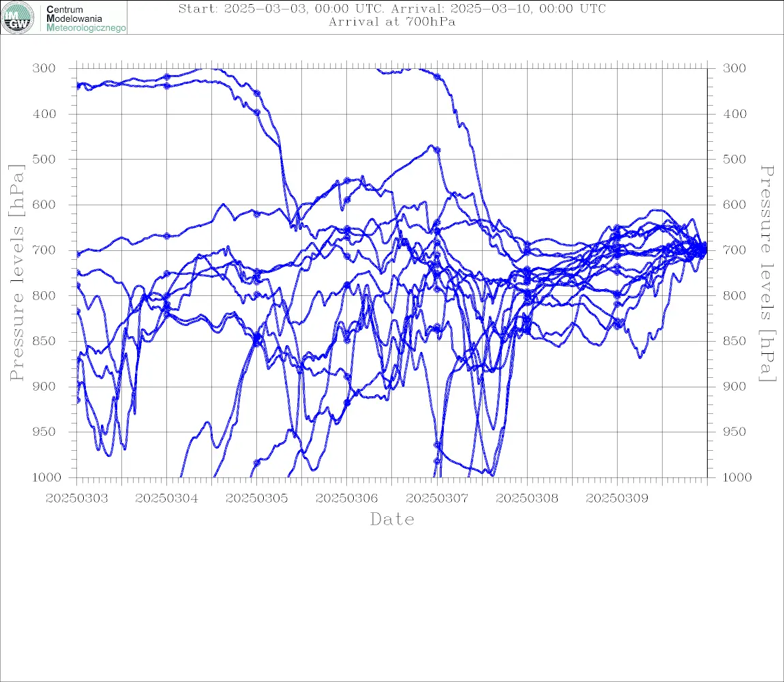This screenshot has height=682, width=784.
Task: Click the right-axis 800 pressure label
Action: [734, 295]
